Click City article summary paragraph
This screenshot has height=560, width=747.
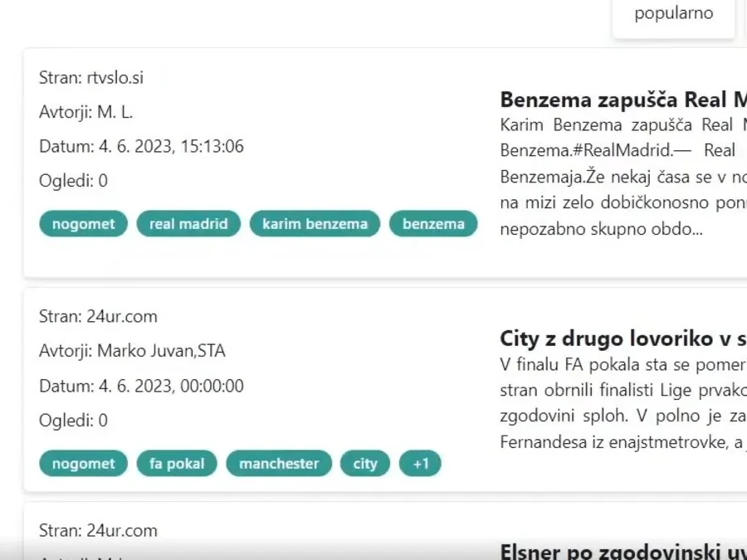coord(623,403)
